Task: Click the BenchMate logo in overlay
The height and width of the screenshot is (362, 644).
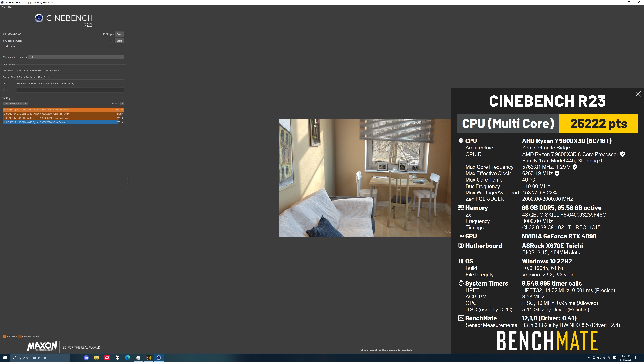Action: (x=547, y=341)
